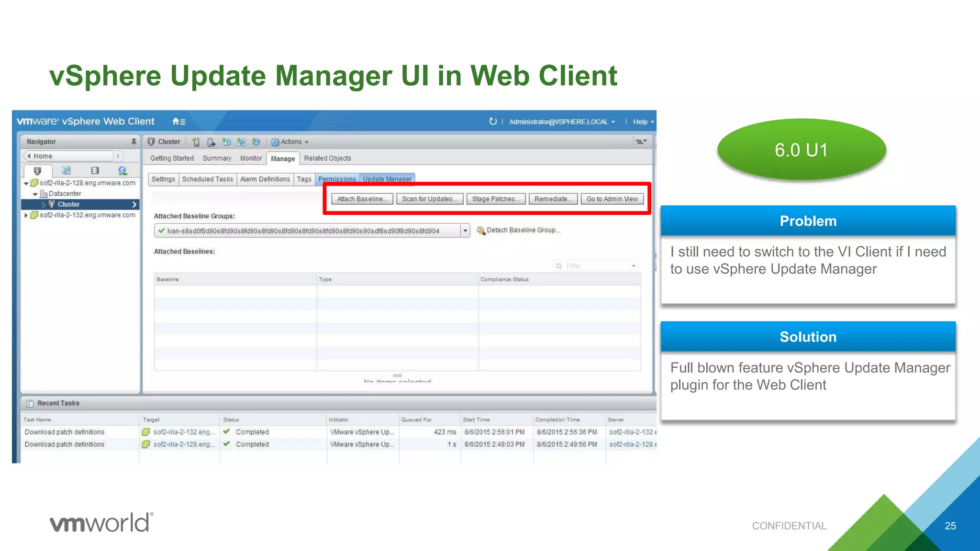This screenshot has width=980, height=551.
Task: Click Add Host toolbar icon
Action: (x=196, y=142)
